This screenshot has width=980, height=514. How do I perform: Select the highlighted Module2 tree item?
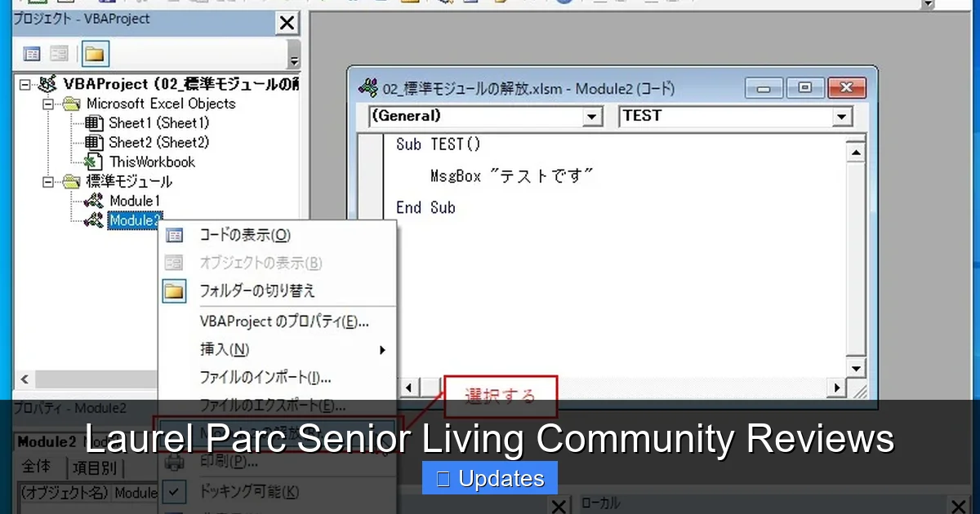(x=135, y=220)
